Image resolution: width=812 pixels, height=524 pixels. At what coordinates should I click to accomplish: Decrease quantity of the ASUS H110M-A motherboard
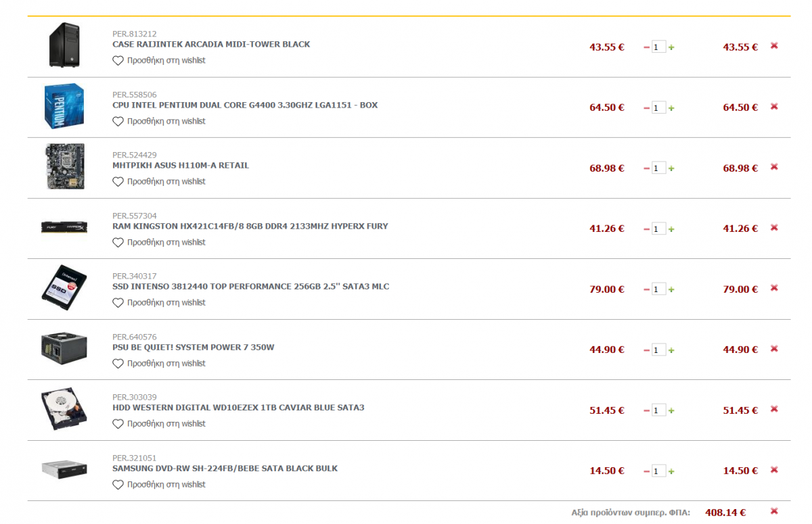[646, 168]
